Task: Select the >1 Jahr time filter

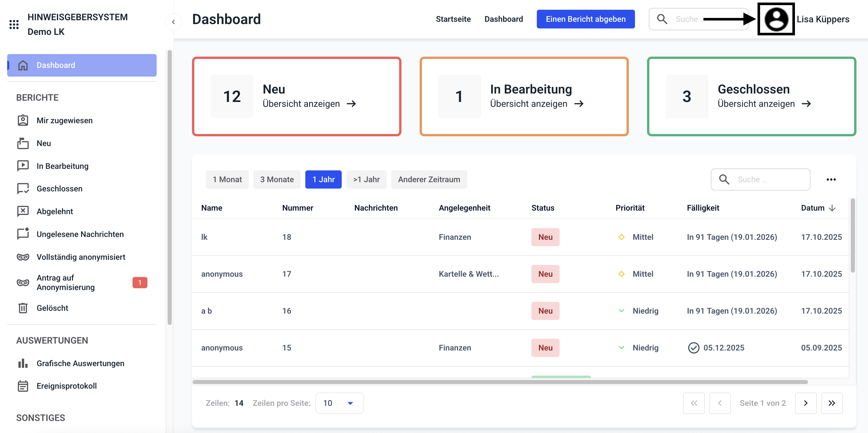Action: [366, 179]
